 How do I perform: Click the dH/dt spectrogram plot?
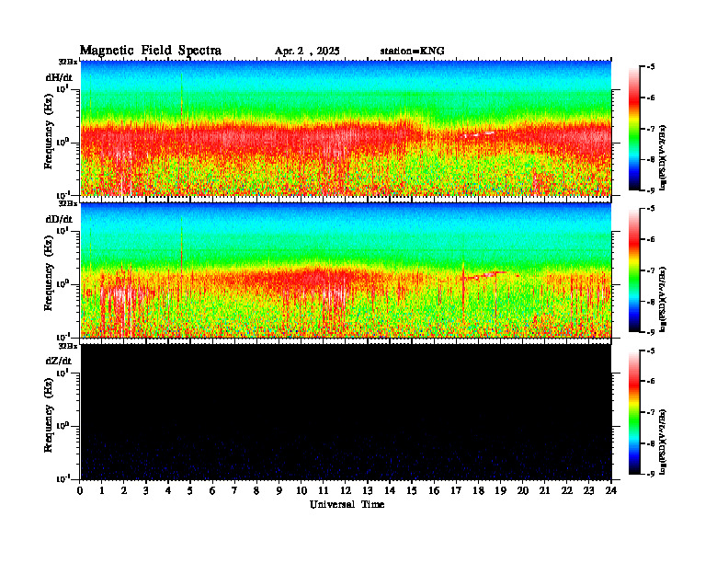[346, 128]
